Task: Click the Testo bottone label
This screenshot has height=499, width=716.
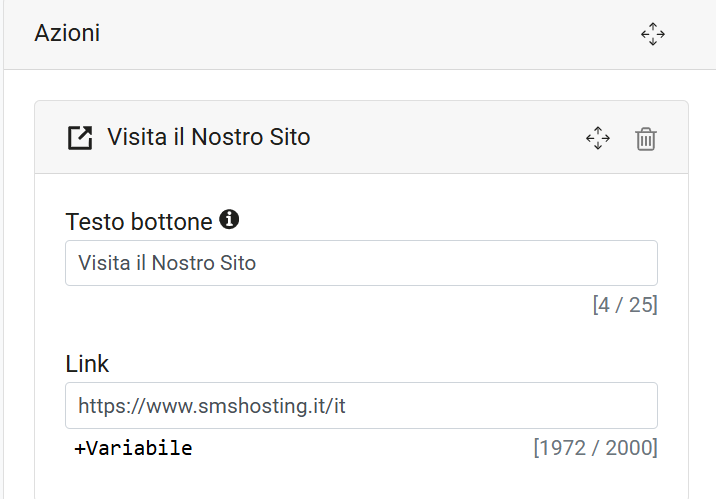Action: coord(139,222)
